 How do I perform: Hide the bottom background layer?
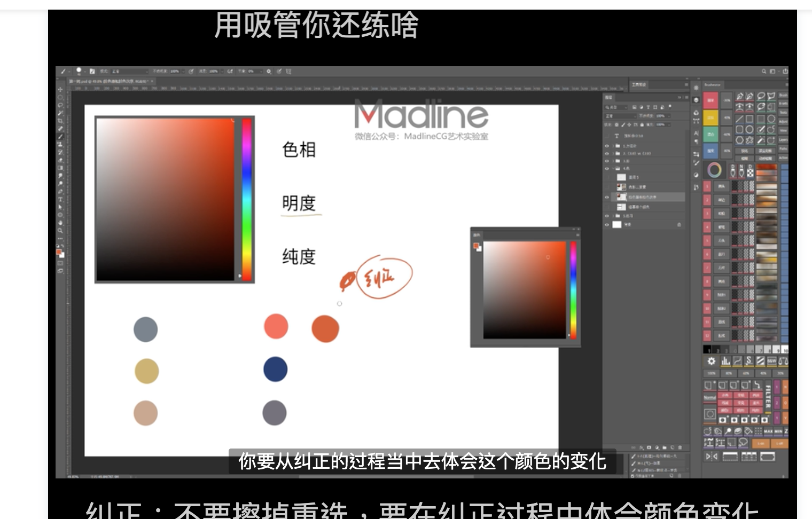pyautogui.click(x=607, y=225)
